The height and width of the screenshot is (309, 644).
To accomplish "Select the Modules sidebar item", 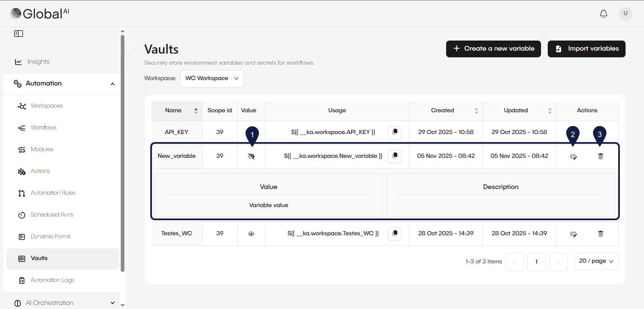I will coord(42,149).
